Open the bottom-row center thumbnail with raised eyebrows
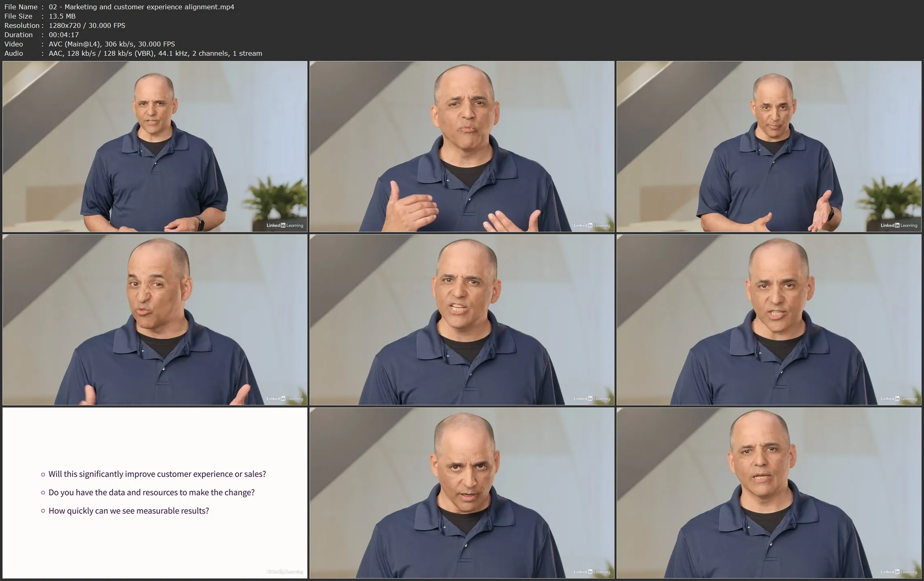The height and width of the screenshot is (581, 924). click(x=462, y=493)
